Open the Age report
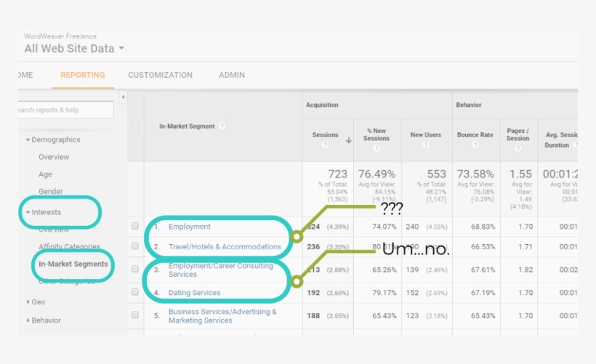Viewport: 596px width, 364px height. [x=45, y=174]
